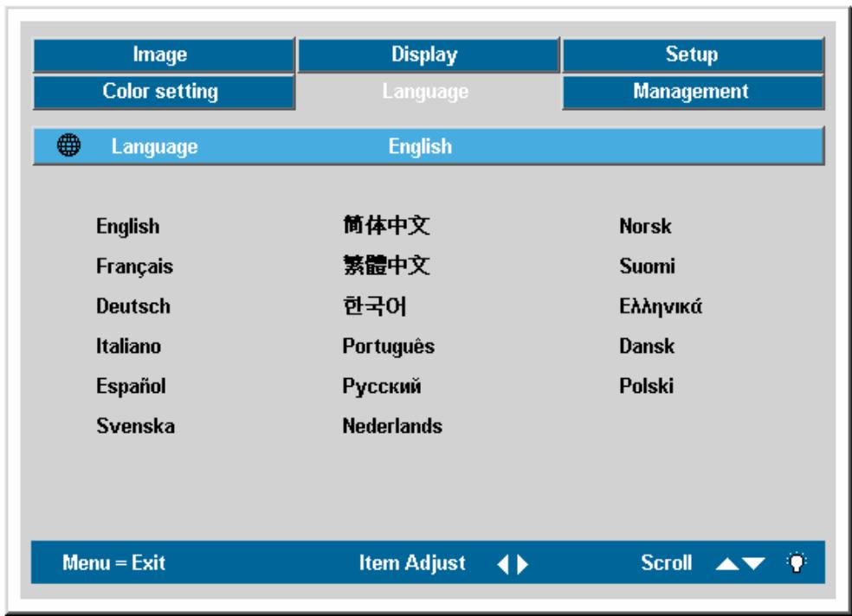852x616 pixels.
Task: Open the Image menu tab
Action: pyautogui.click(x=164, y=55)
